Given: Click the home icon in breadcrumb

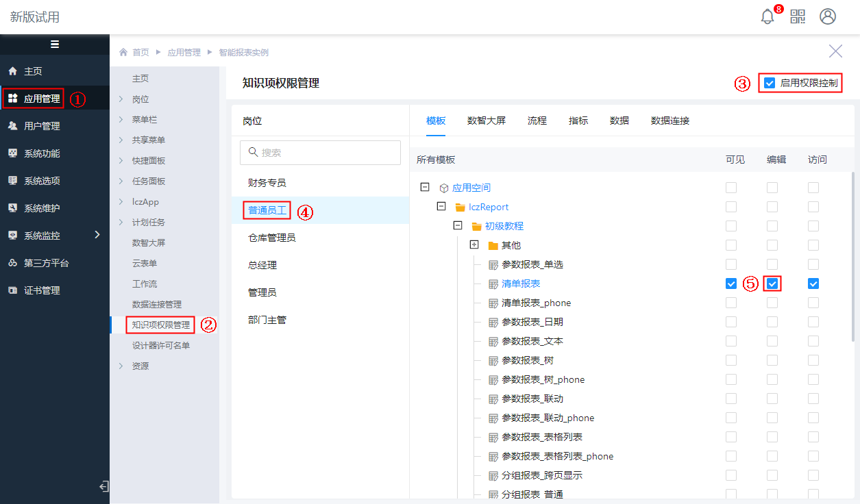Looking at the screenshot, I should tap(123, 53).
